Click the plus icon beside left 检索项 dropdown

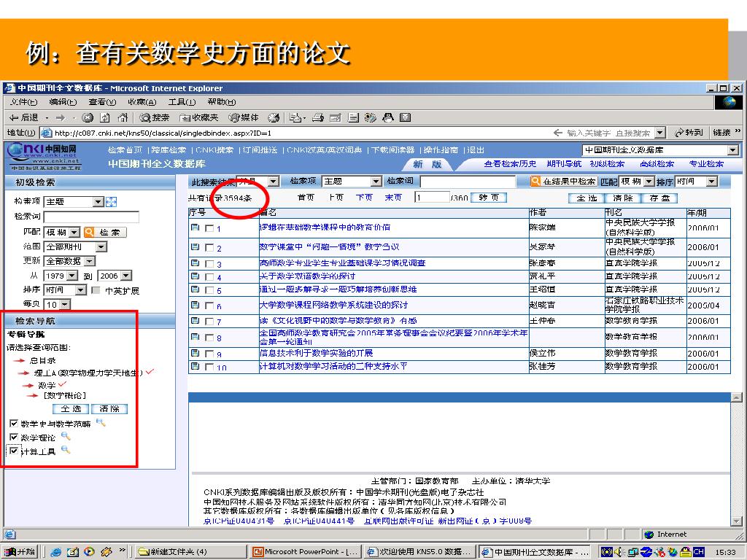111,202
